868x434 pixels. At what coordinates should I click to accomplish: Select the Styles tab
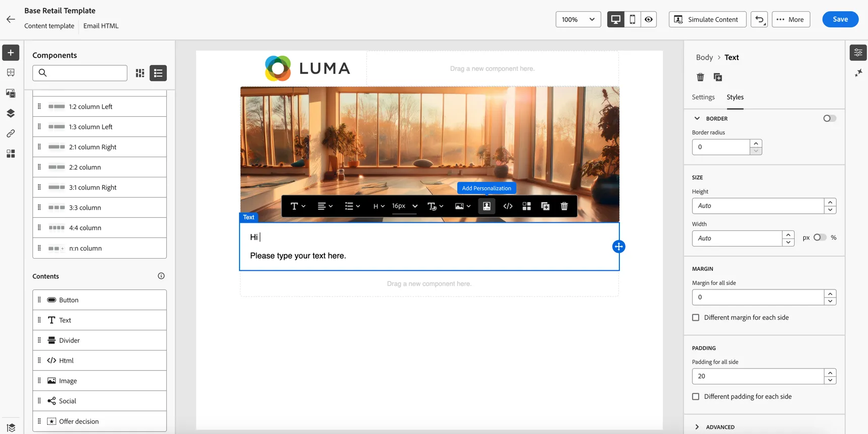coord(735,97)
